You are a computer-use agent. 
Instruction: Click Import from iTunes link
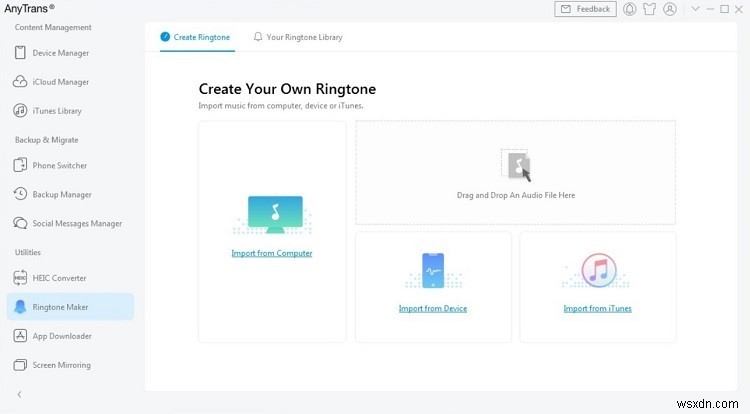point(597,308)
